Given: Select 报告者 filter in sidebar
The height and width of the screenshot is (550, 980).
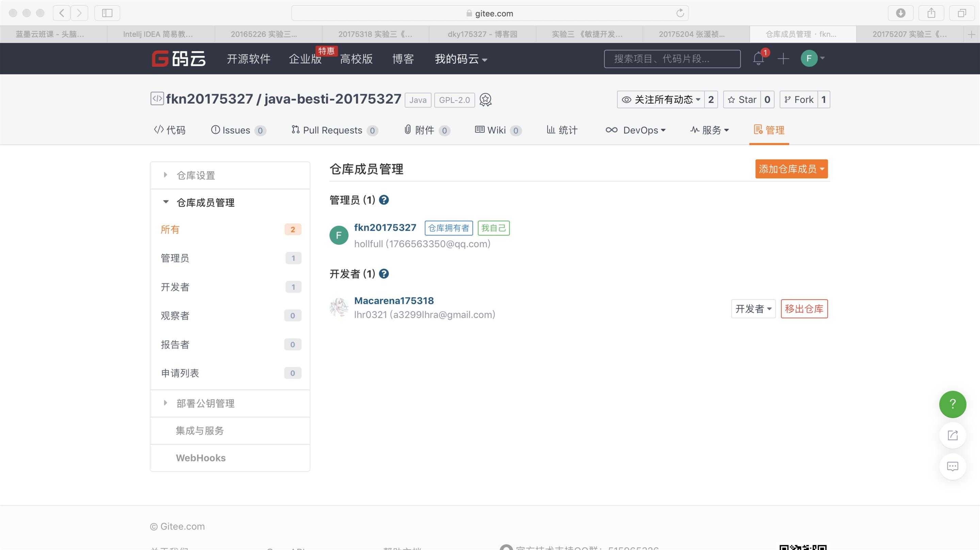Looking at the screenshot, I should (x=230, y=344).
